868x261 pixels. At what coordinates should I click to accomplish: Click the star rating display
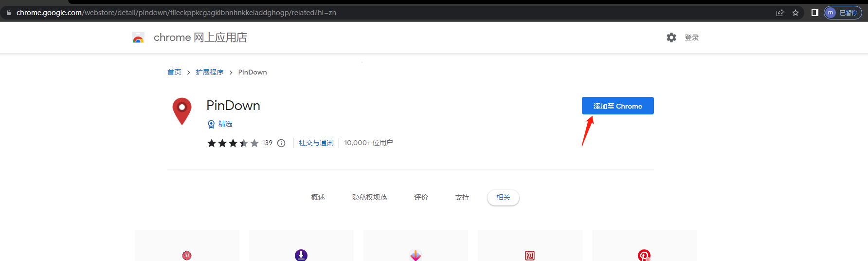click(x=233, y=143)
